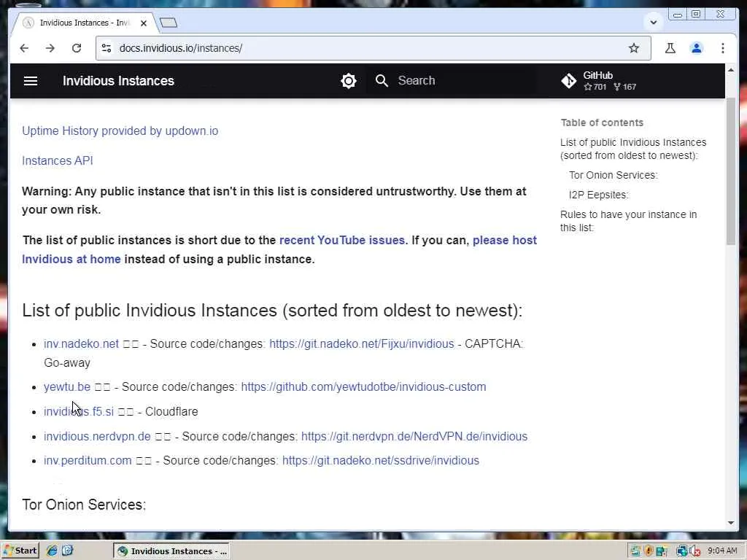Open the hamburger navigation menu
747x560 pixels.
31,81
